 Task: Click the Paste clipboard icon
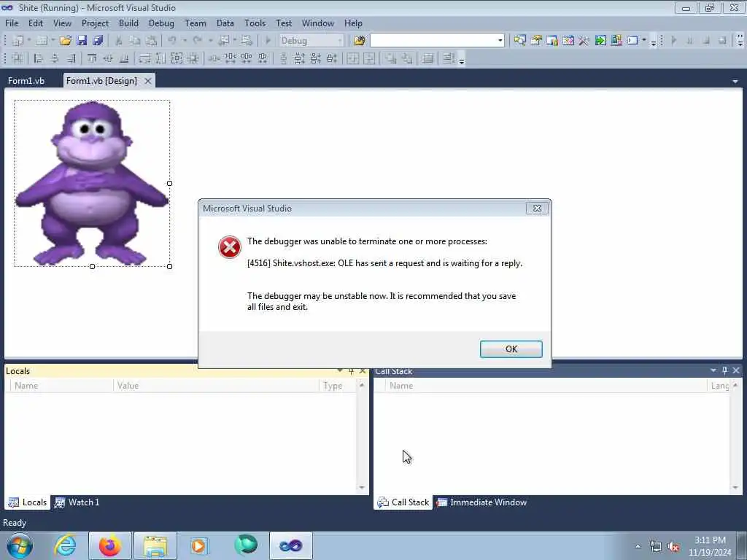pyautogui.click(x=151, y=41)
